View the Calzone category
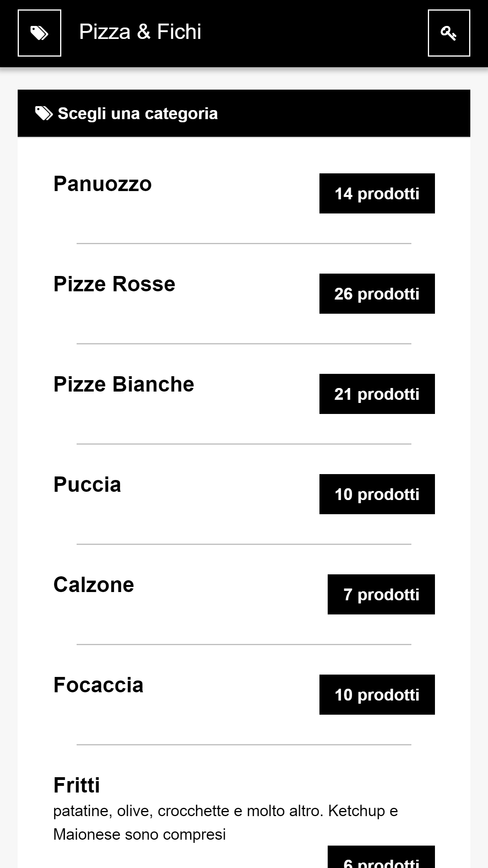 click(x=94, y=585)
